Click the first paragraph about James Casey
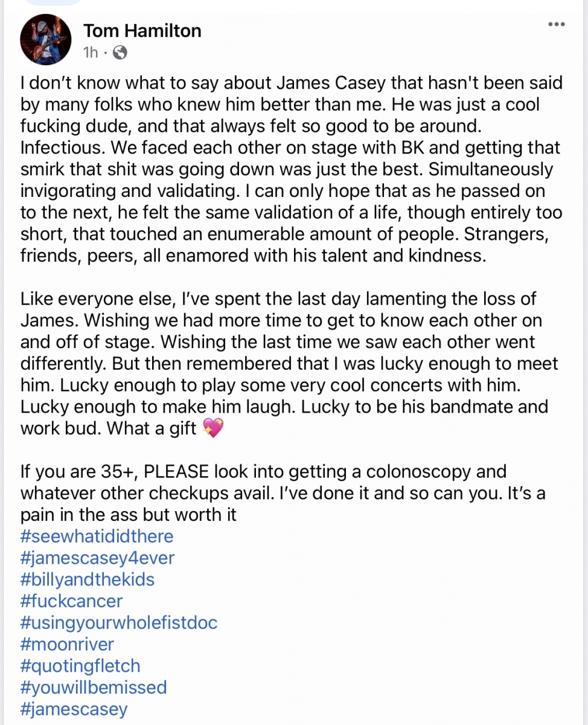Image resolution: width=588 pixels, height=725 pixels. click(292, 169)
